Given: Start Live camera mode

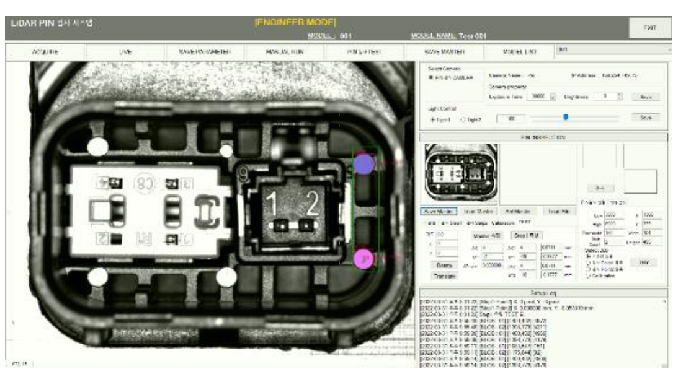Looking at the screenshot, I should 125,52.
